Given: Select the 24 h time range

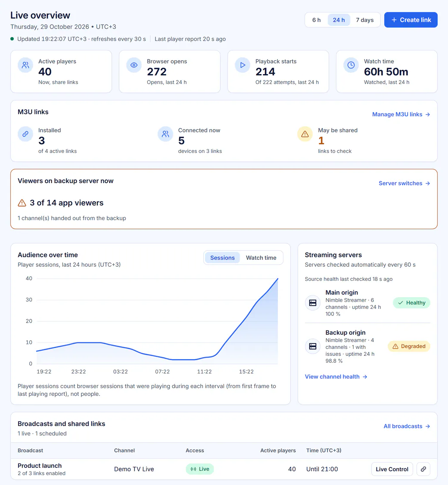Looking at the screenshot, I should pyautogui.click(x=339, y=20).
